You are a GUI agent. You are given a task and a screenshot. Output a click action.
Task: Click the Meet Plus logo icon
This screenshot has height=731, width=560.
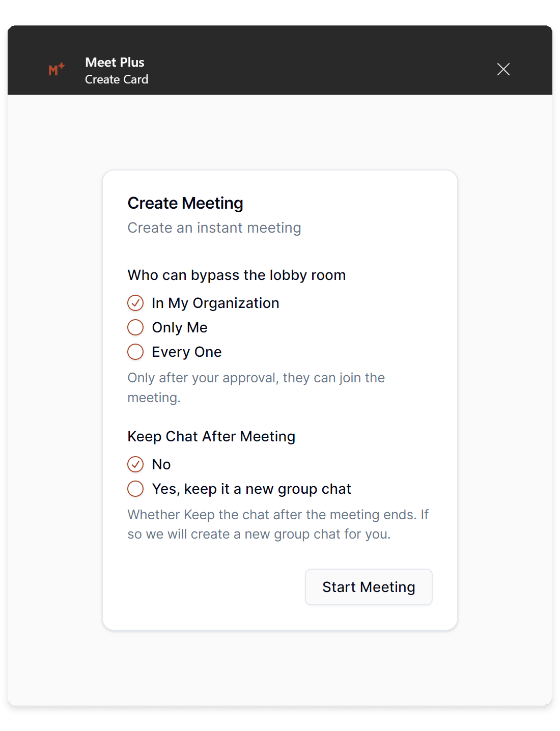click(x=57, y=69)
